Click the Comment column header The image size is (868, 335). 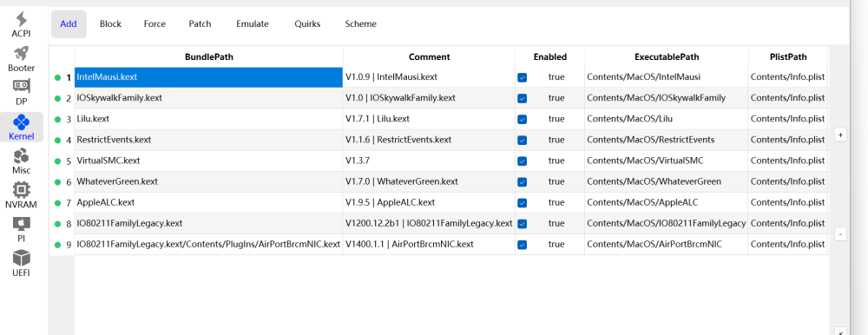pos(429,56)
